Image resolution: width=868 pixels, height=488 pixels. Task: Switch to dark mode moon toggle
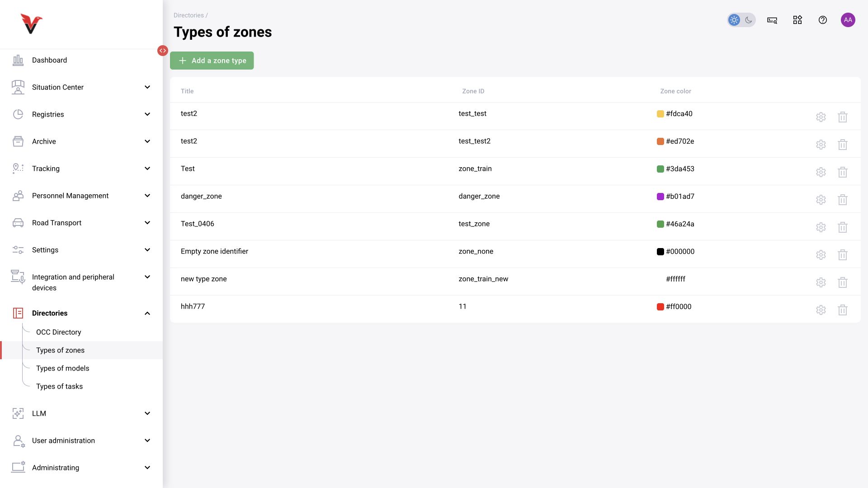click(749, 20)
